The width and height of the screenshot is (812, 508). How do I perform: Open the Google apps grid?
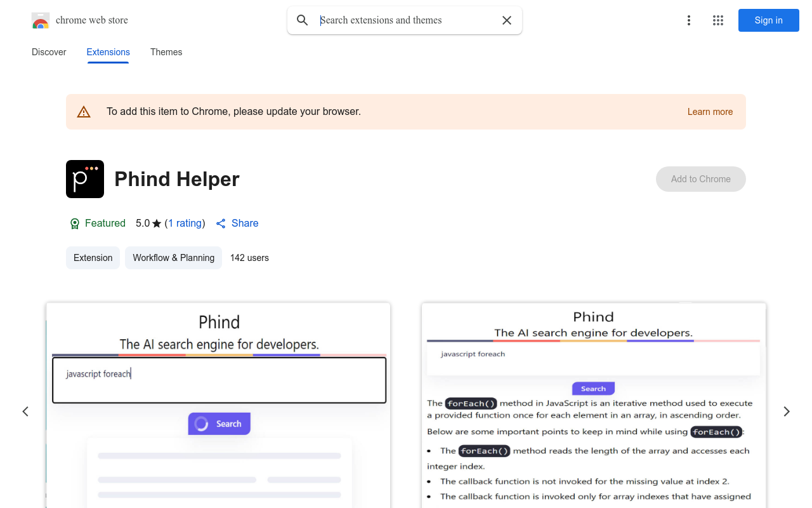[x=718, y=20]
